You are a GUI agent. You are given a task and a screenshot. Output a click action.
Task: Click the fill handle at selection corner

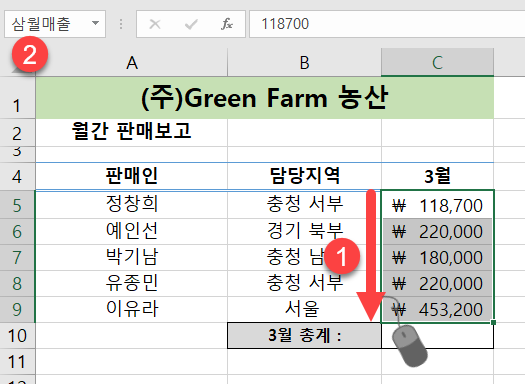coord(494,322)
